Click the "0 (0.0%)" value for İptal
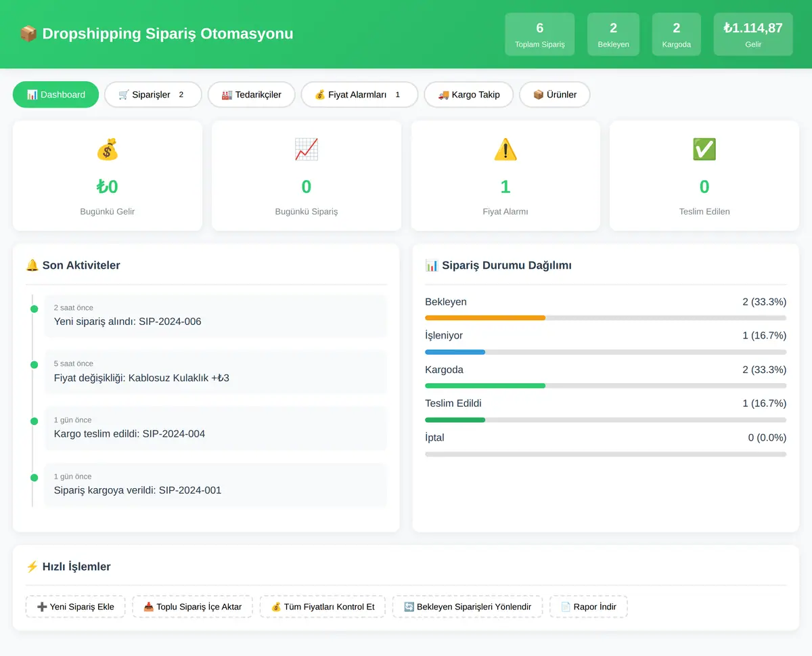 (x=767, y=438)
